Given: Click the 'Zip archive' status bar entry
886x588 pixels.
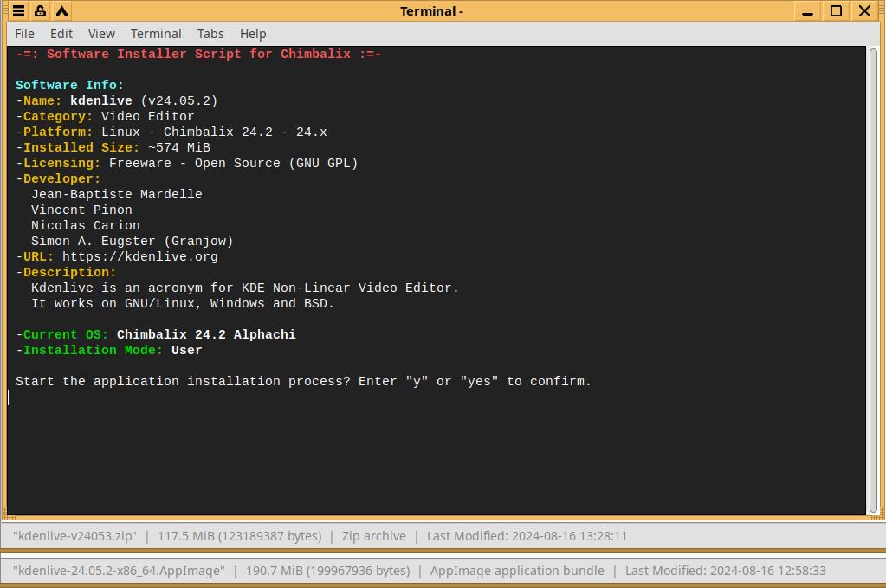Looking at the screenshot, I should click(x=373, y=536).
